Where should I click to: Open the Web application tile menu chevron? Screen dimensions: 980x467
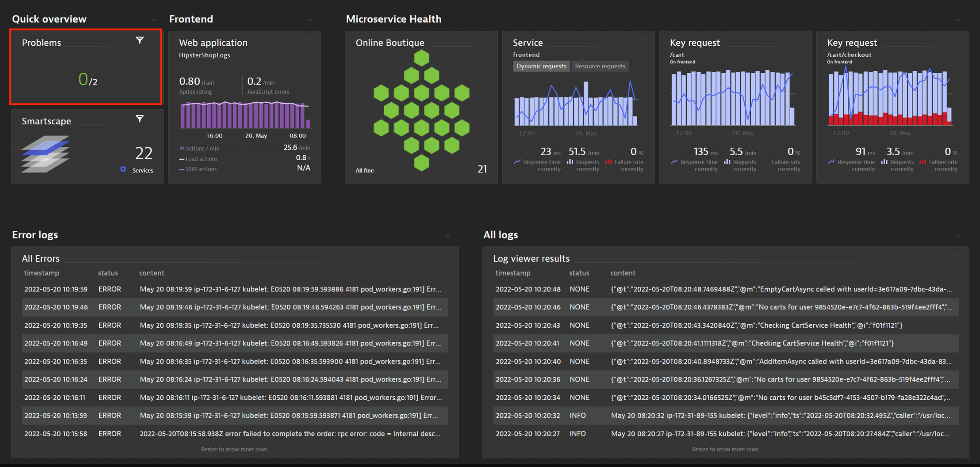point(310,40)
